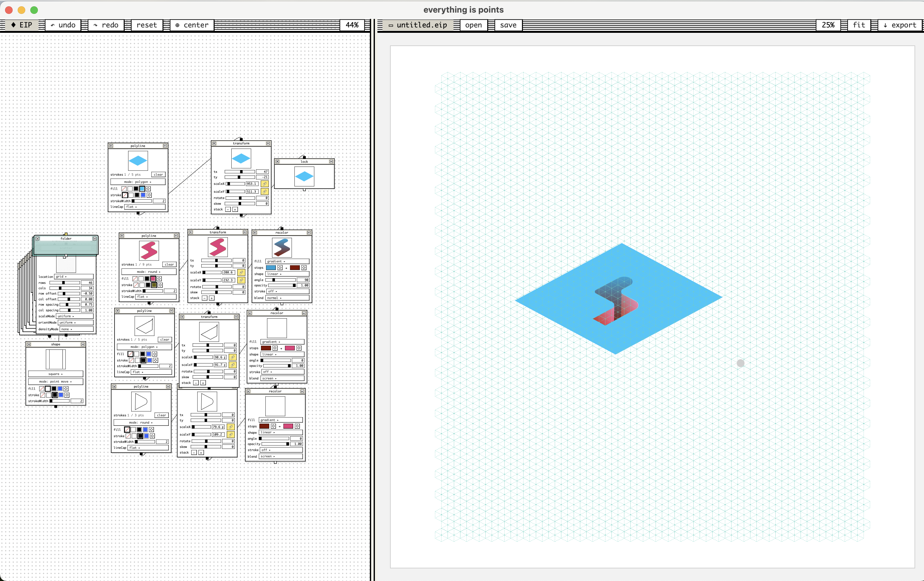Viewport: 924px width, 581px height.
Task: Click the tx value field showing 47
Action: (x=263, y=172)
